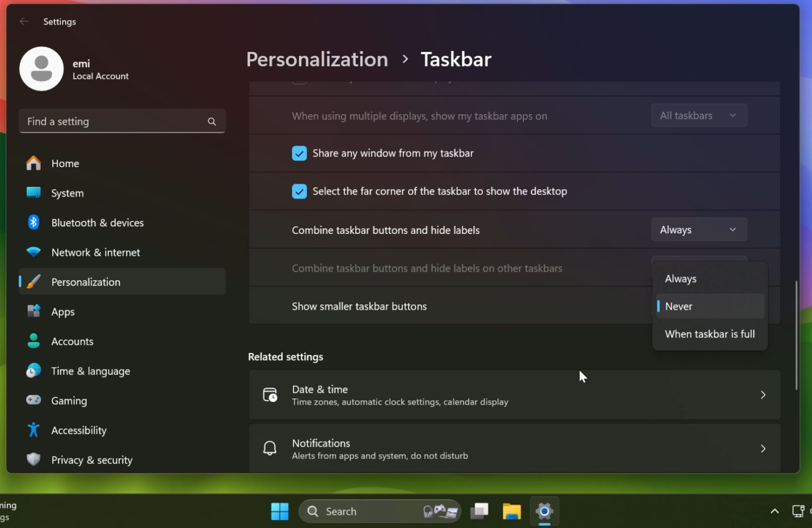Viewport: 812px width, 528px height.
Task: Open Privacy & security settings
Action: (x=91, y=460)
